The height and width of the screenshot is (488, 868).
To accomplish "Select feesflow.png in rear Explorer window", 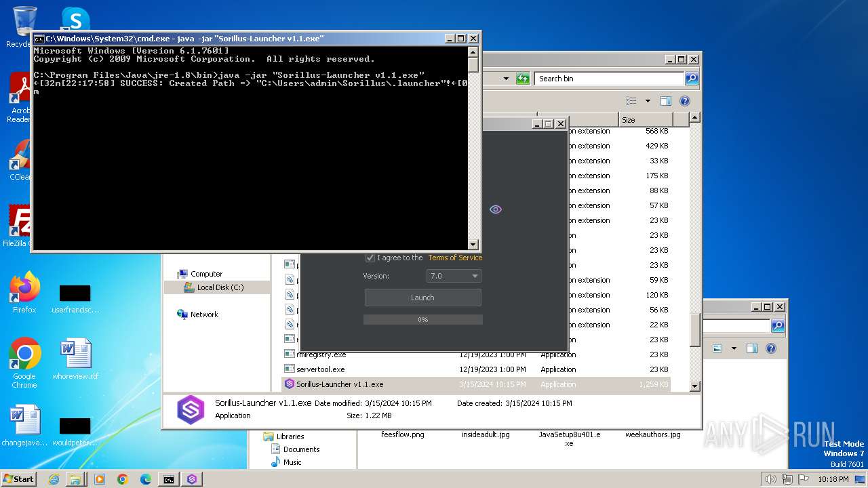I will (403, 434).
